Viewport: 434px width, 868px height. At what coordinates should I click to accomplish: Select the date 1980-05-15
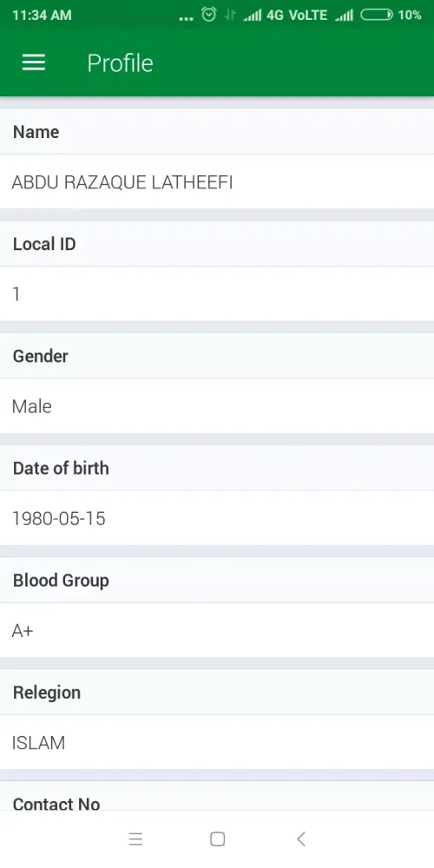[x=59, y=519]
